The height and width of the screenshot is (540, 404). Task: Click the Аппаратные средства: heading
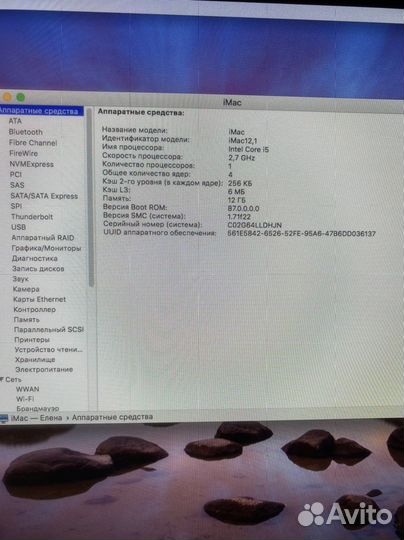pos(141,112)
